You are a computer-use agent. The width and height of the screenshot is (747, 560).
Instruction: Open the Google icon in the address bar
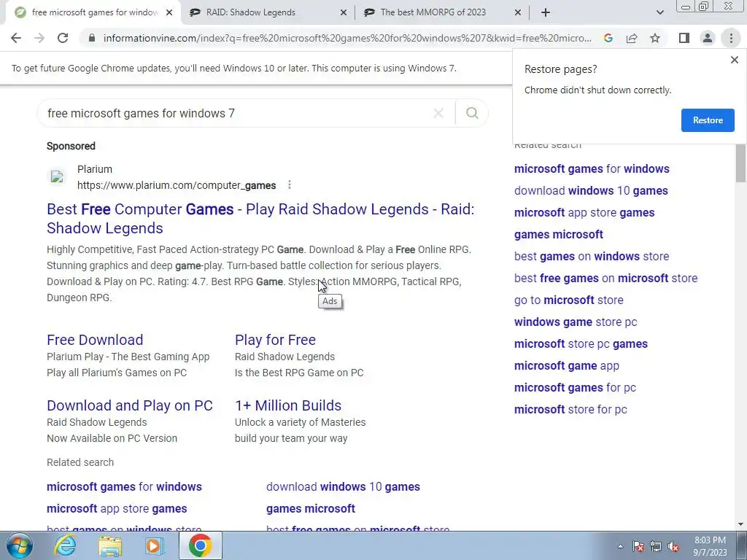pos(608,38)
